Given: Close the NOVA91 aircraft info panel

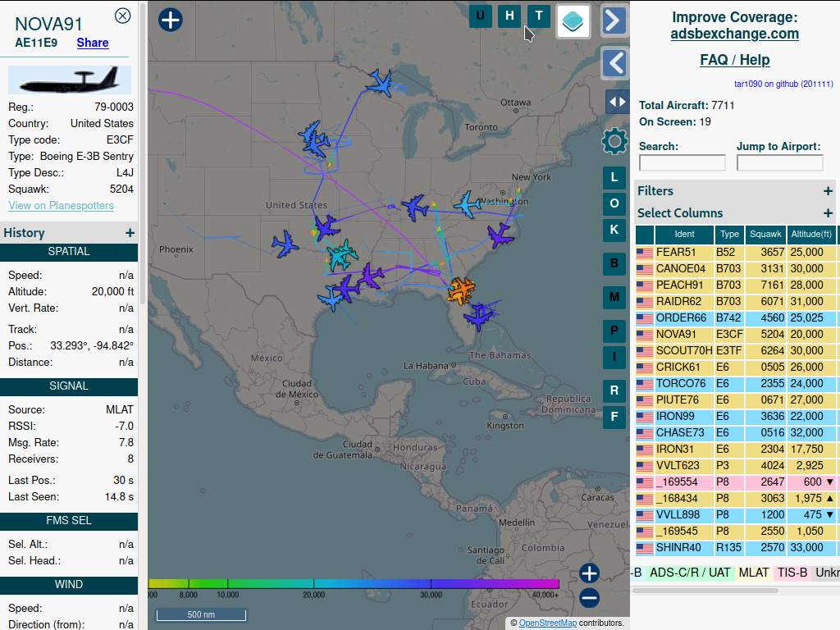Looking at the screenshot, I should click(x=123, y=16).
